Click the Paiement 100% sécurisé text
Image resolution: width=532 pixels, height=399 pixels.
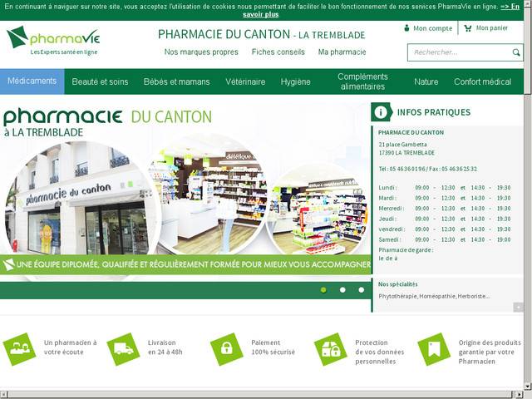click(x=273, y=347)
